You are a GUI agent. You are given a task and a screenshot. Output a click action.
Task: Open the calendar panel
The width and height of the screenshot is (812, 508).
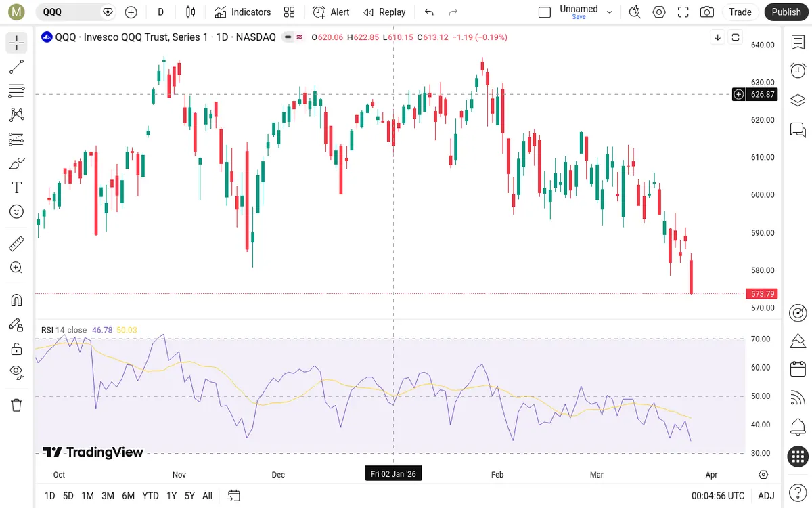[798, 369]
